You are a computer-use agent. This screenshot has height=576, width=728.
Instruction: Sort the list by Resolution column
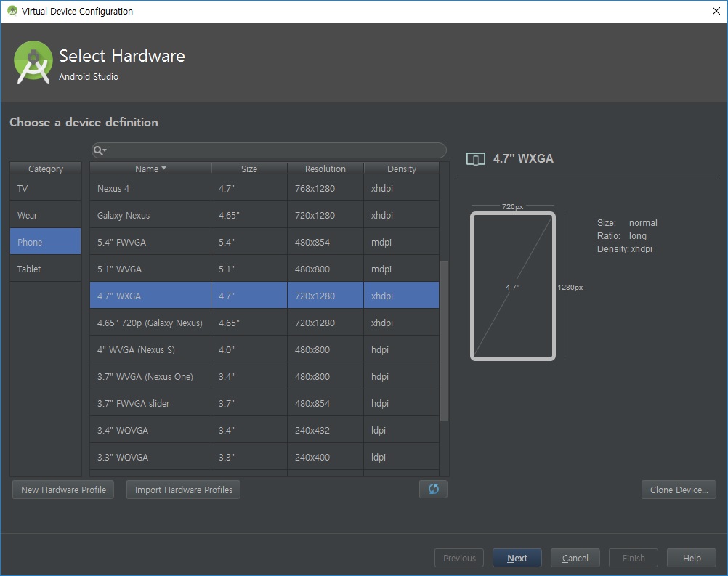click(x=325, y=169)
